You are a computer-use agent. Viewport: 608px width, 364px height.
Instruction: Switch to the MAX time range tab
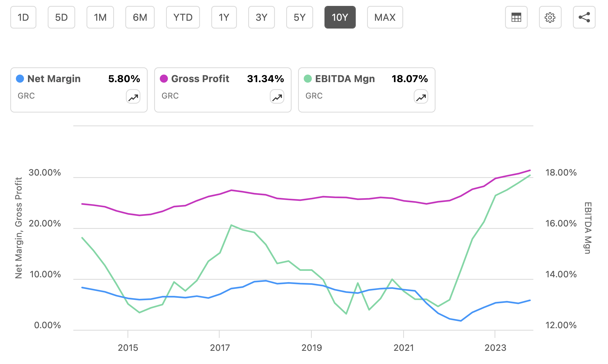[385, 17]
